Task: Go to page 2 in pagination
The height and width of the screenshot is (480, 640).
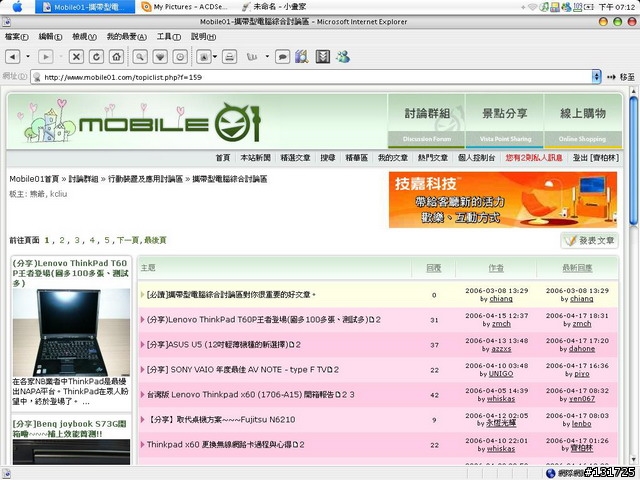Action: click(62, 240)
